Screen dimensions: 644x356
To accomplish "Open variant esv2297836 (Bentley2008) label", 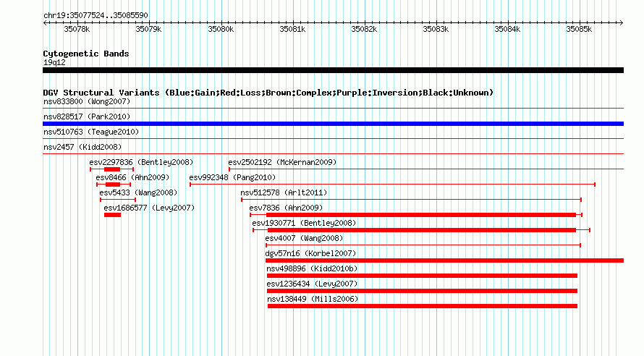I will [x=141, y=162].
